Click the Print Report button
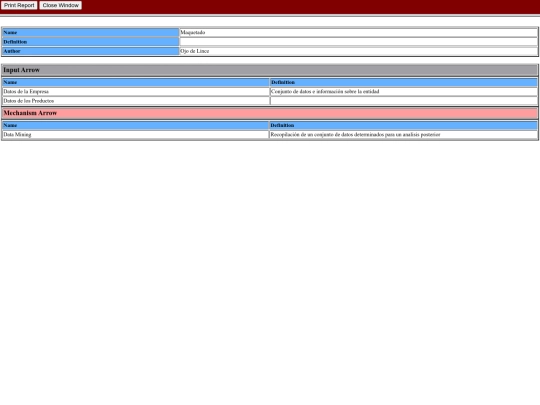 point(19,6)
